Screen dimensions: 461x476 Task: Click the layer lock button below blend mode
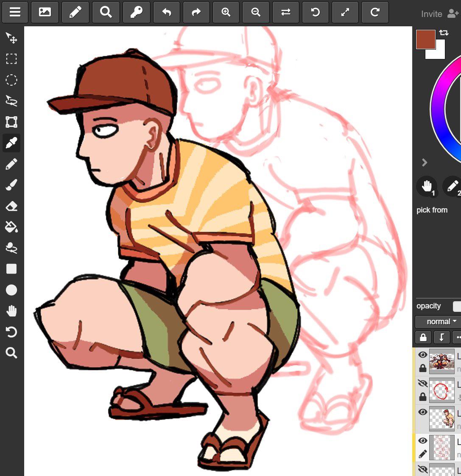pos(423,337)
